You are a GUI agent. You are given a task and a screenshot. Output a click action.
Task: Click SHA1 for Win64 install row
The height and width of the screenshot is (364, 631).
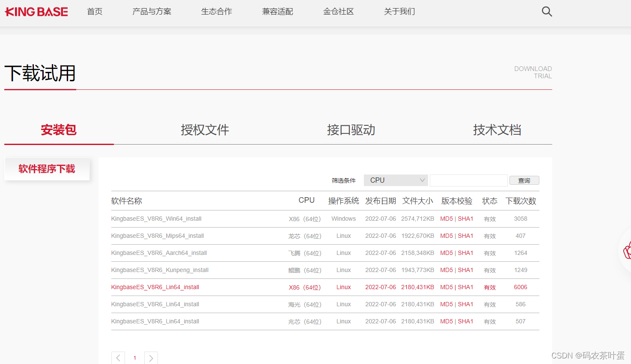[466, 219]
